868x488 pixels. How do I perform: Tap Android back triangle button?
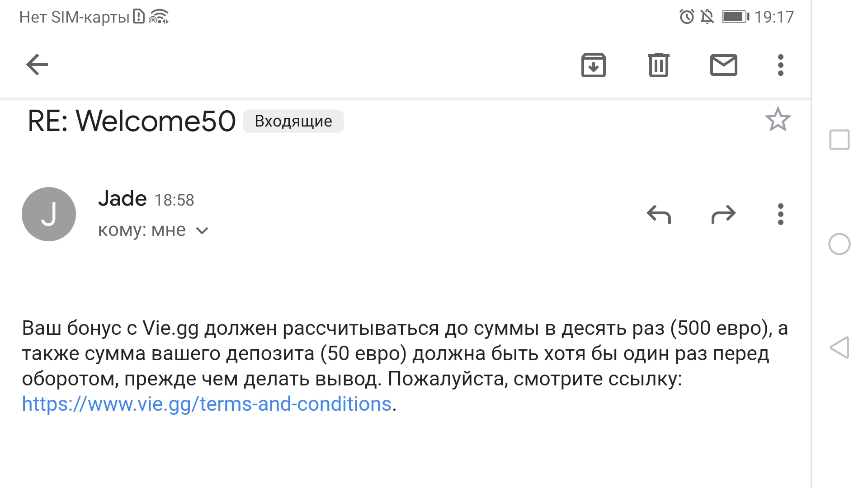pos(840,347)
